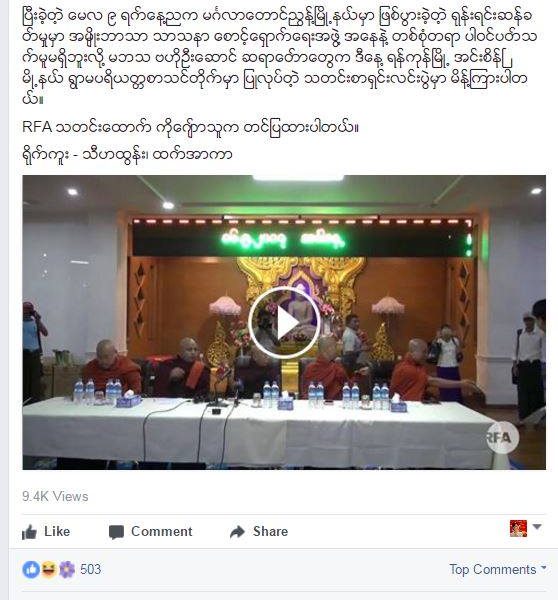Click the thumbs-up Like icon
Screen dimensions: 558x600
point(29,532)
